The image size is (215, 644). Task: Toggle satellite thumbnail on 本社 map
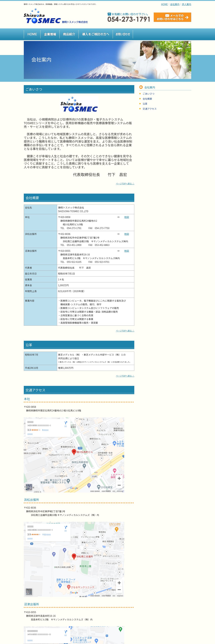tap(29, 487)
